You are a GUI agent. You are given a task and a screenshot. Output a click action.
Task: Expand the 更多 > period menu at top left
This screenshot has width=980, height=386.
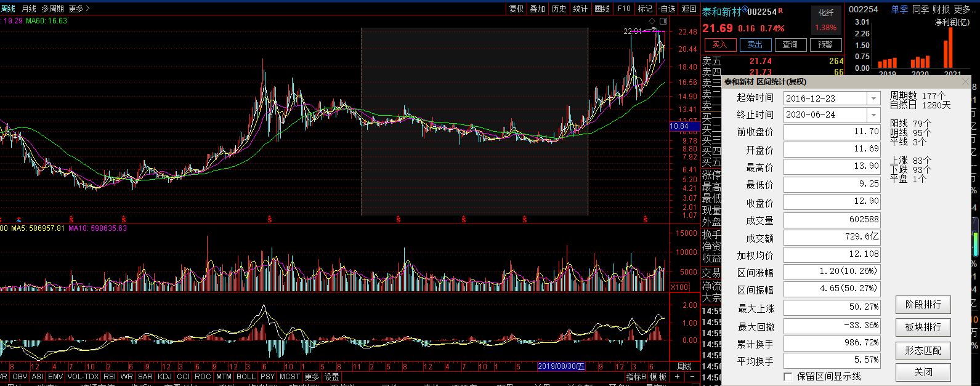(79, 9)
